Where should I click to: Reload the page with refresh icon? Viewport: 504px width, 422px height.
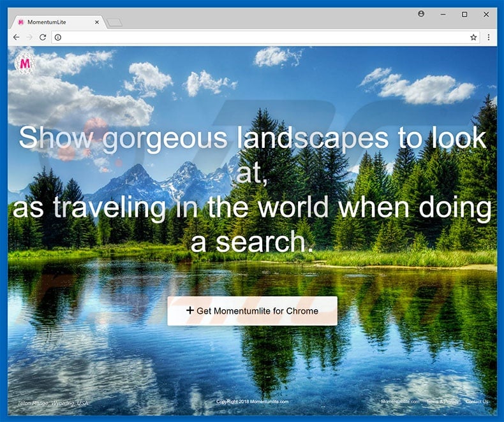point(43,37)
